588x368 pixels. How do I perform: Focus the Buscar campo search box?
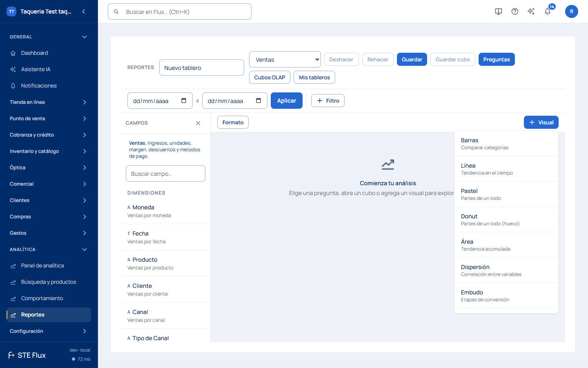pos(165,173)
